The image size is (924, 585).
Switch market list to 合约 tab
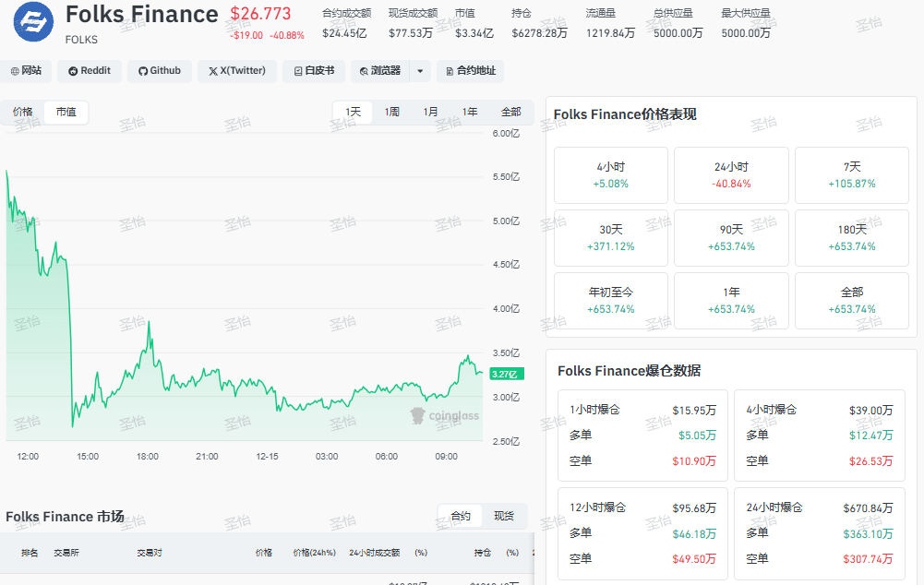461,516
